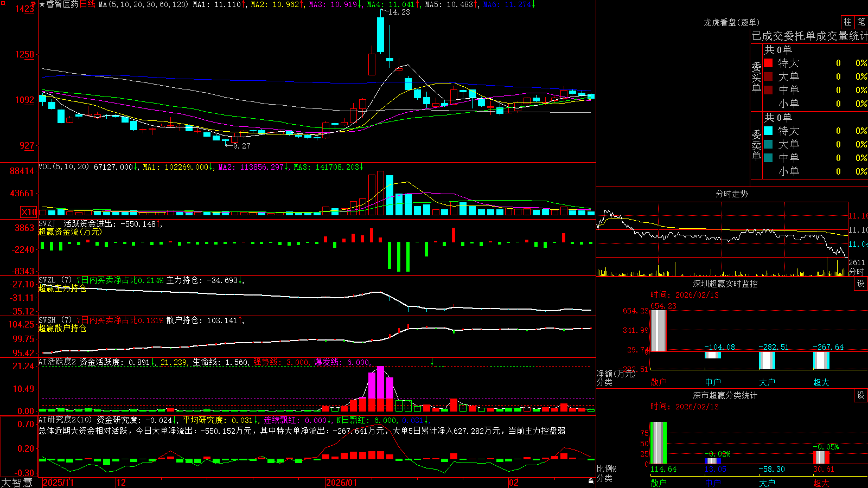The image size is (868, 488).
Task: Open VOL(5,10,20) indicator parameters
Action: [x=63, y=166]
